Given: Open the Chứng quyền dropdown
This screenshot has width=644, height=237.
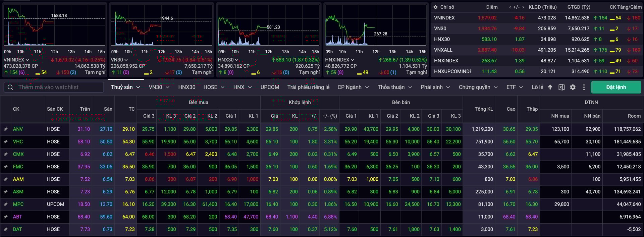Looking at the screenshot, I should [x=495, y=87].
